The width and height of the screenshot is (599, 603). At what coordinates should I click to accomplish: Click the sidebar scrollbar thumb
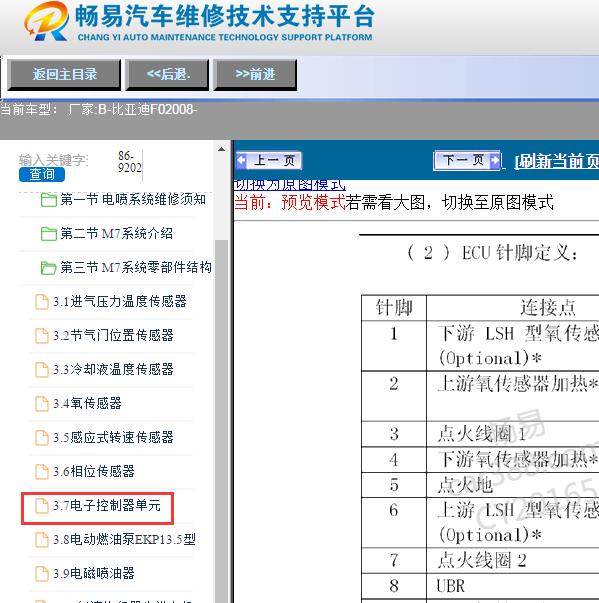coord(221,421)
